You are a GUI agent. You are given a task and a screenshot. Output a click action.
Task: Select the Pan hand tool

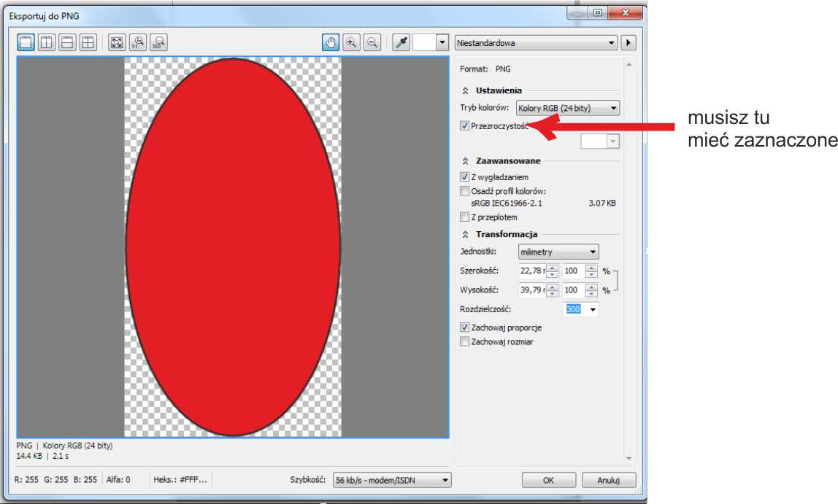331,43
